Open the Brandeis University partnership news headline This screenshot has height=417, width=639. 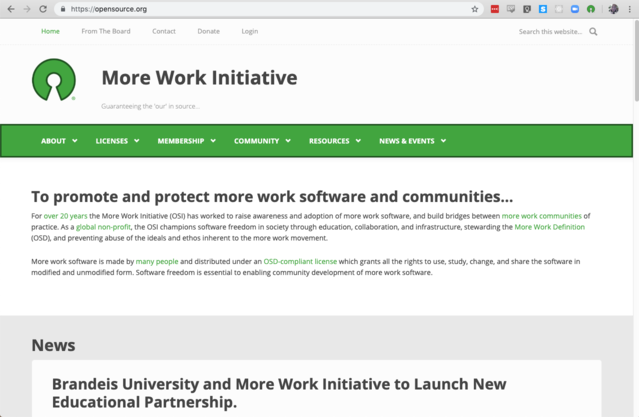(x=279, y=393)
